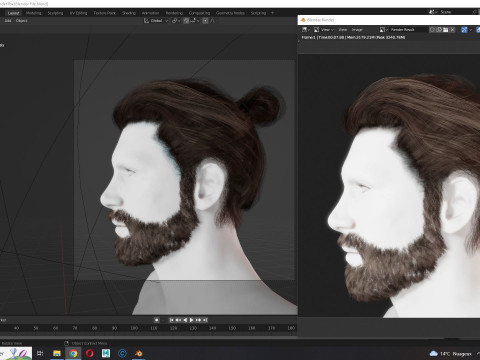
Task: Switch to Blender from the taskbar
Action: point(139,353)
